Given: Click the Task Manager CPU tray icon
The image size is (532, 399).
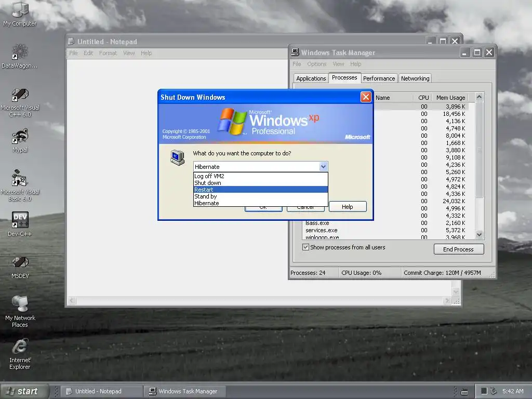Looking at the screenshot, I should 484,391.
